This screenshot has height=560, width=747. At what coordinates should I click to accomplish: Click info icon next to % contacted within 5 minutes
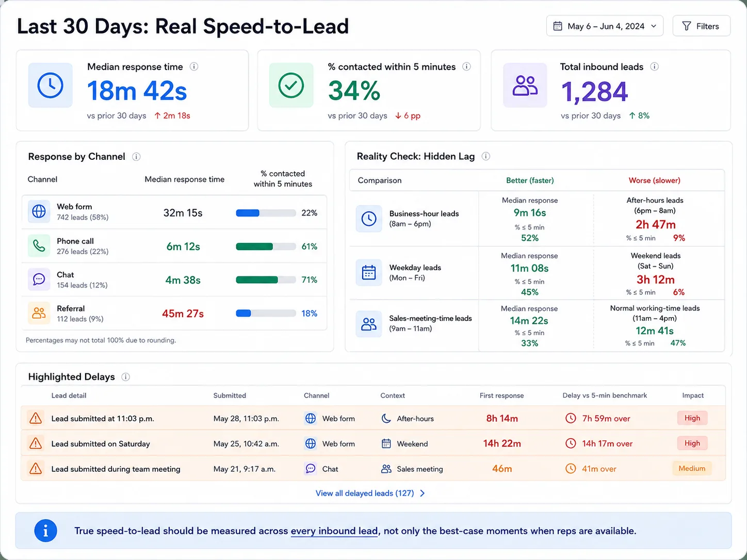(x=466, y=67)
